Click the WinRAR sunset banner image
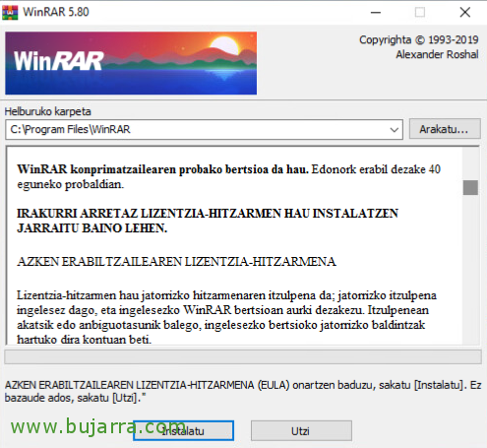This screenshot has height=448, width=487. coord(131,63)
